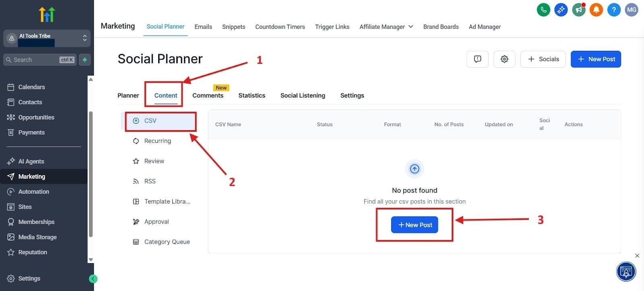Viewport: 644px width, 291px height.
Task: Open the Social Planner settings gear
Action: click(x=504, y=59)
